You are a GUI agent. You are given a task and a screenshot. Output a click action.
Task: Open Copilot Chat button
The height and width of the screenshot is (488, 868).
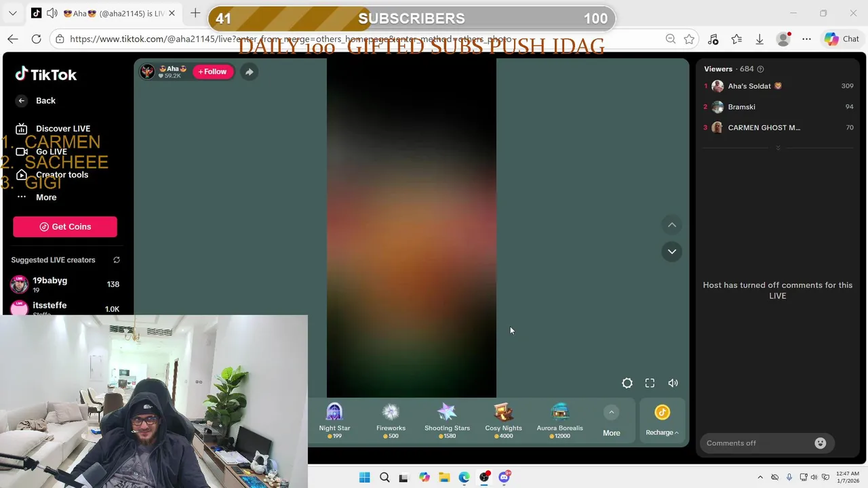point(842,39)
